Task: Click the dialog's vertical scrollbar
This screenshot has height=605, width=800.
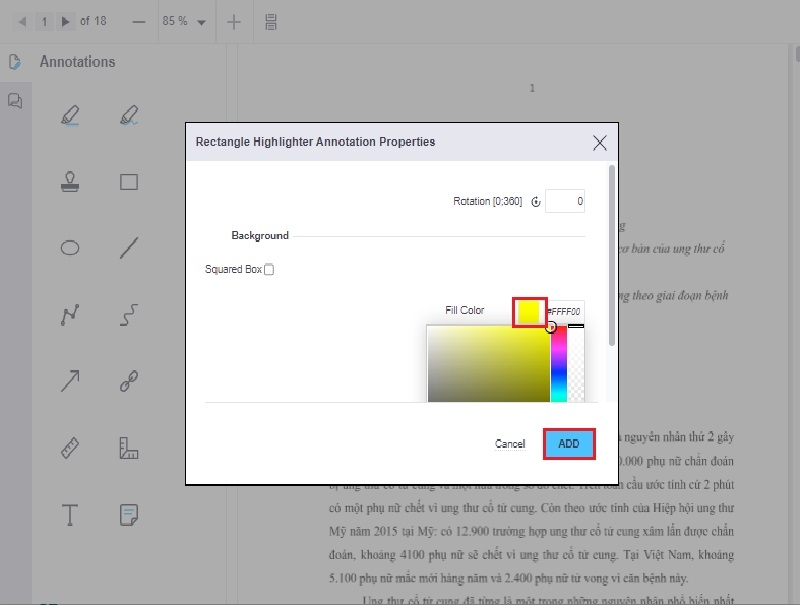Action: (x=612, y=256)
